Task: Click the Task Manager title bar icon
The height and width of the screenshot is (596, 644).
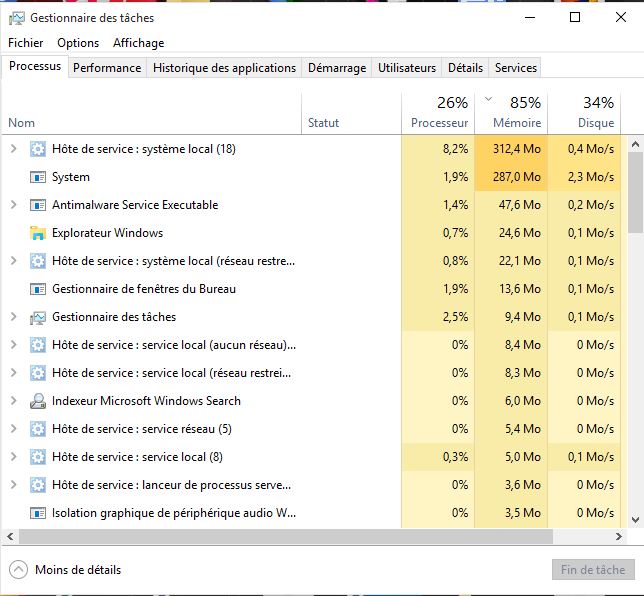Action: pyautogui.click(x=17, y=18)
